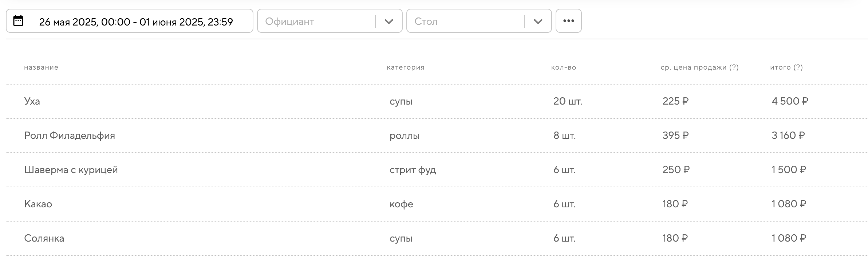Click the calendar icon in date filter
This screenshot has width=868, height=258.
tap(18, 21)
